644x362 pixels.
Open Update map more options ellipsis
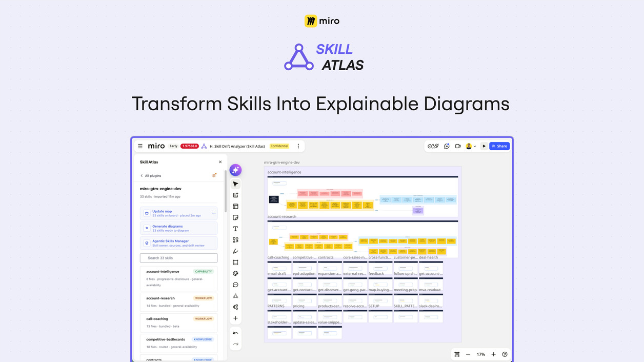[x=214, y=213]
